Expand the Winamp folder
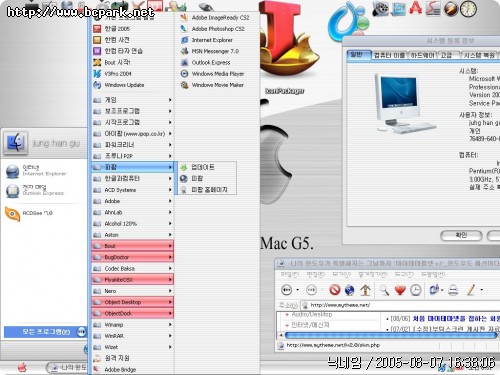 click(x=133, y=325)
